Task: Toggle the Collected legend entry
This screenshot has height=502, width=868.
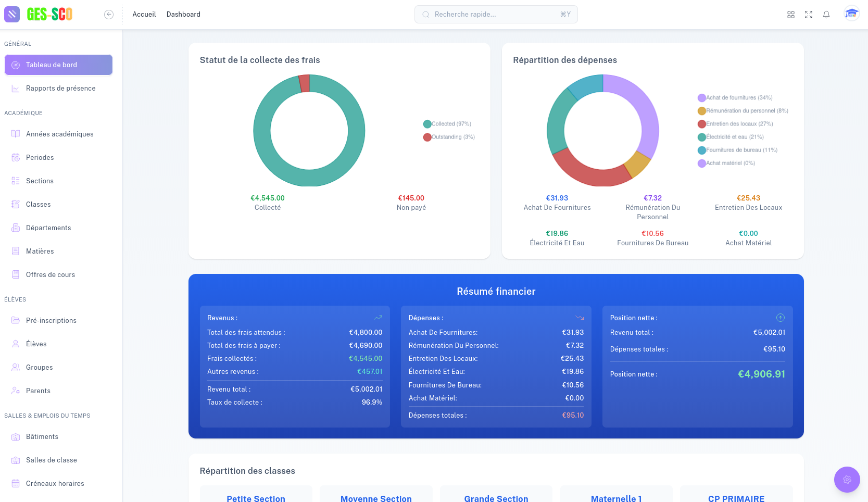Action: 448,124
